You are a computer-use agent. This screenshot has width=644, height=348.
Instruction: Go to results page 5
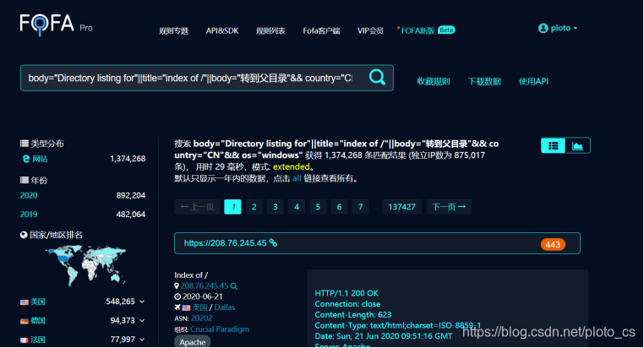click(318, 207)
